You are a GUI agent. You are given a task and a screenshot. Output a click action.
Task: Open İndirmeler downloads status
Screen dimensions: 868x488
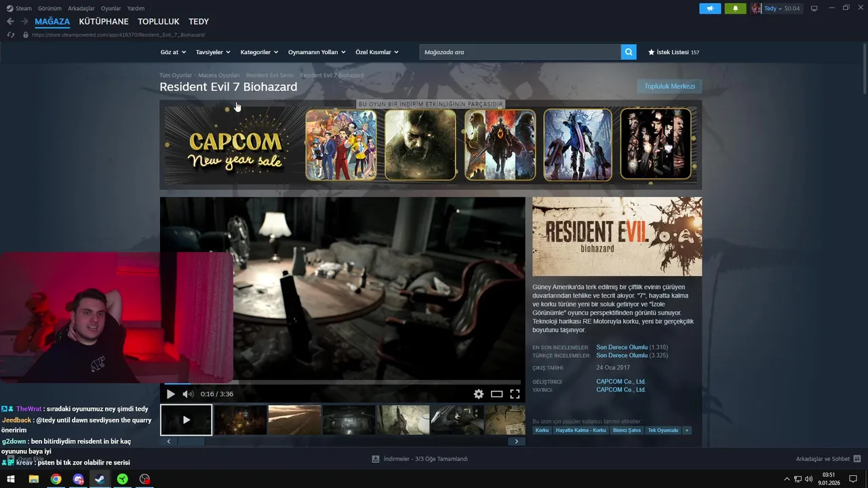coord(420,459)
